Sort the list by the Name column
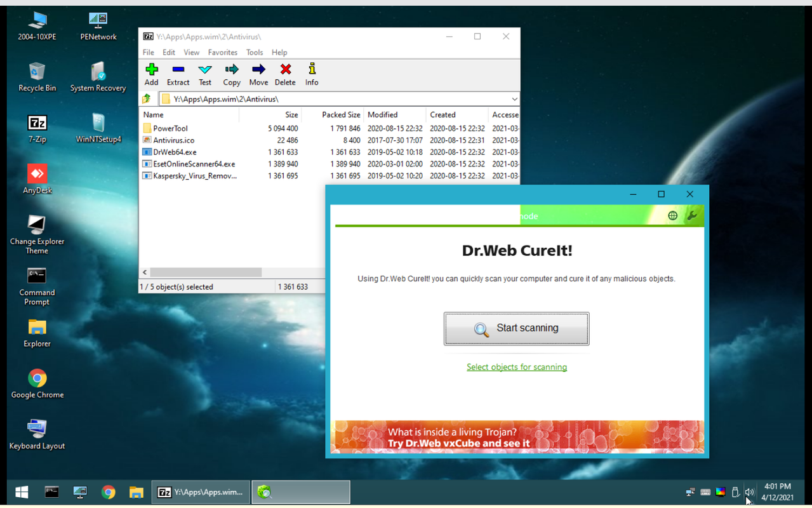 tap(189, 115)
